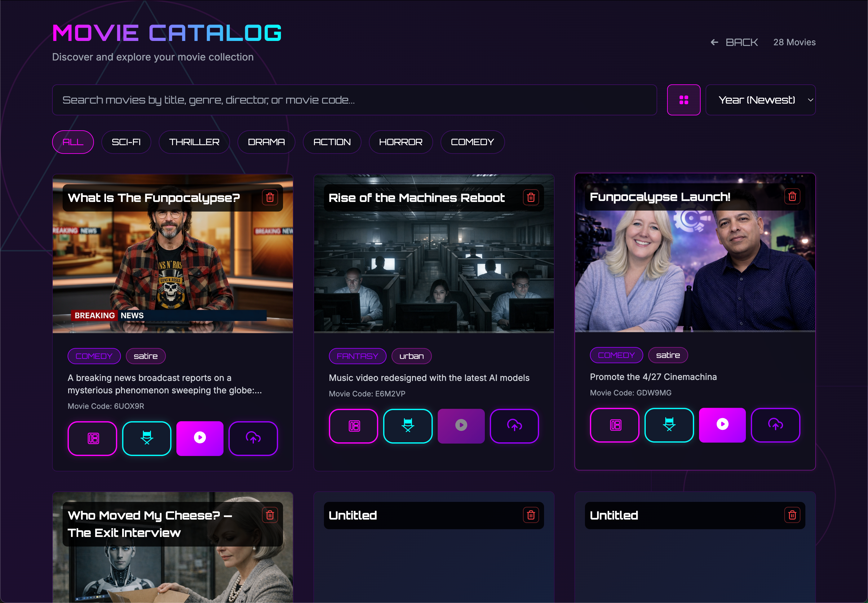Toggle the ALL filter chip
The width and height of the screenshot is (868, 603).
point(73,142)
